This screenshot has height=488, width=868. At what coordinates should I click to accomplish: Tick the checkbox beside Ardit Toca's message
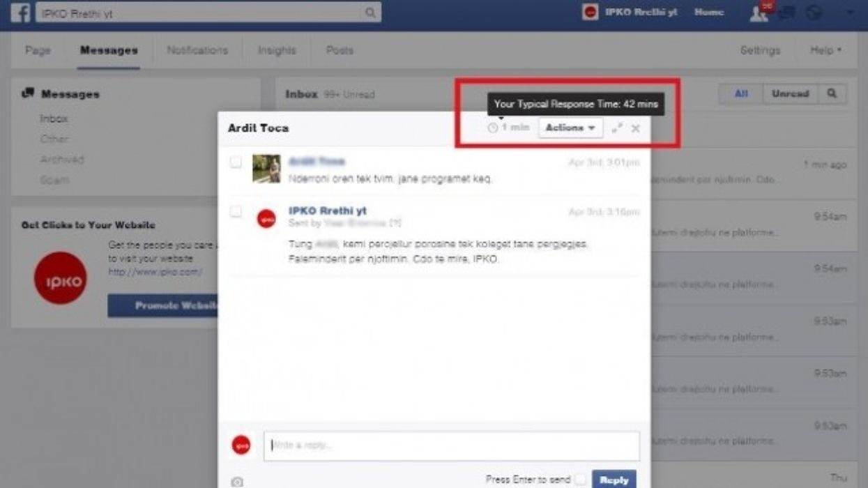click(236, 162)
